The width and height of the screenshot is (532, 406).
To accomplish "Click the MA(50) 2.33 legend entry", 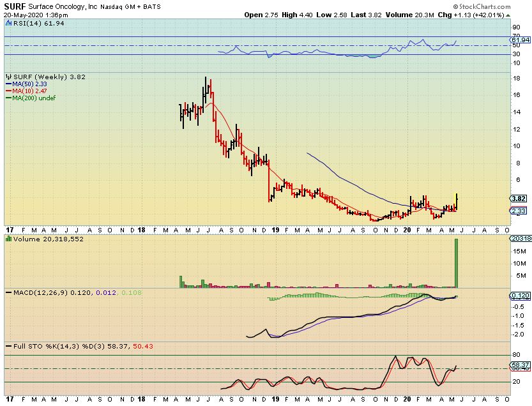I will (26, 84).
